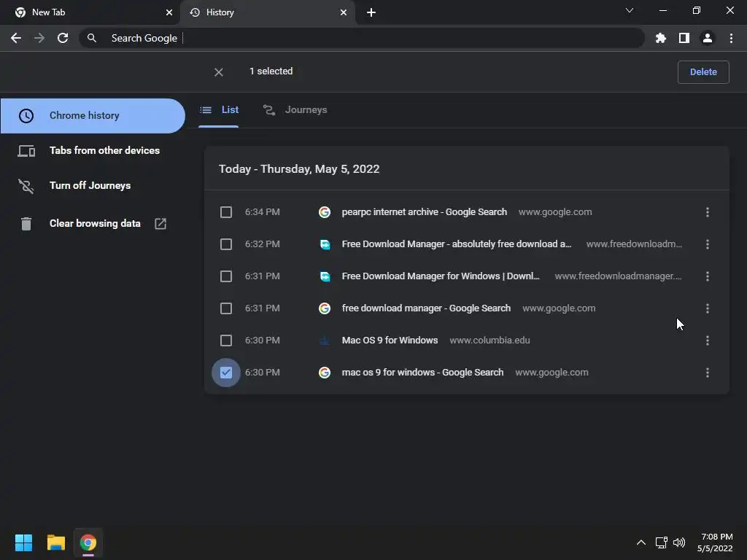Click the Google favicon on free download manager search
747x560 pixels.
point(325,308)
